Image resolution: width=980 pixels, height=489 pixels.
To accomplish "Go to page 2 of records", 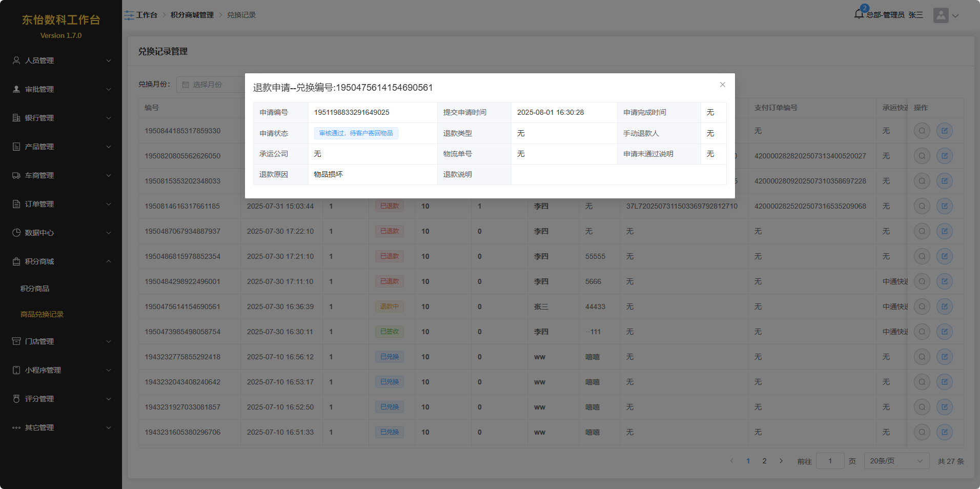I will tap(764, 461).
